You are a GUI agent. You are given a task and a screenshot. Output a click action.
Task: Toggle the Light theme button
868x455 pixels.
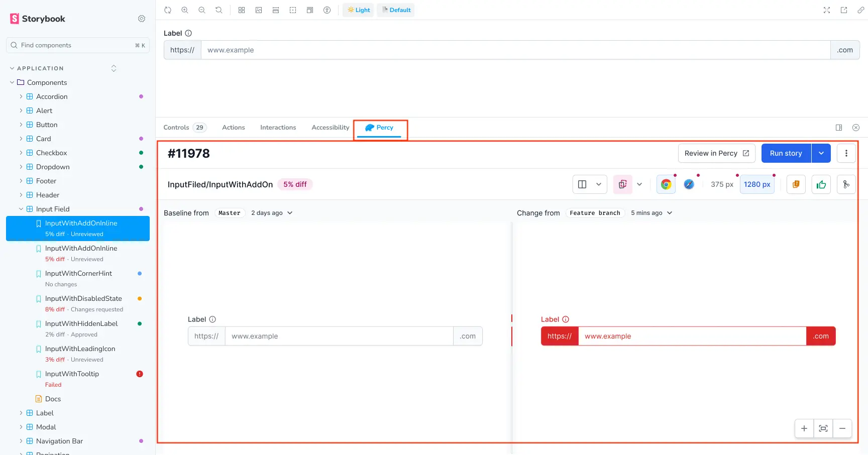(358, 10)
